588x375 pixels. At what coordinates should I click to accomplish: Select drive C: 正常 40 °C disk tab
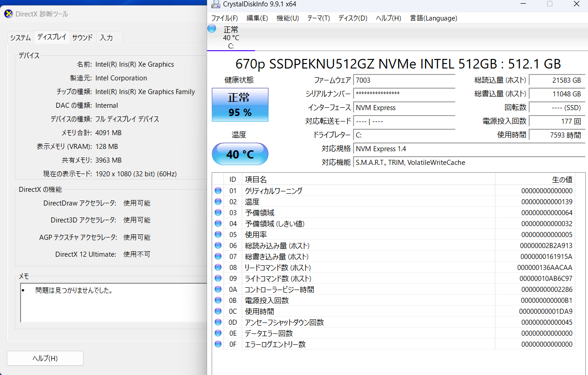click(231, 37)
